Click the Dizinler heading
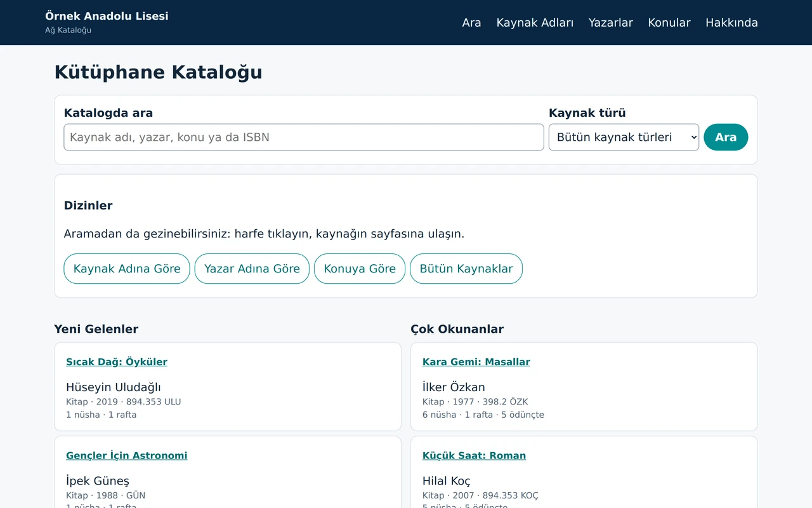This screenshot has width=812, height=508. (88, 206)
